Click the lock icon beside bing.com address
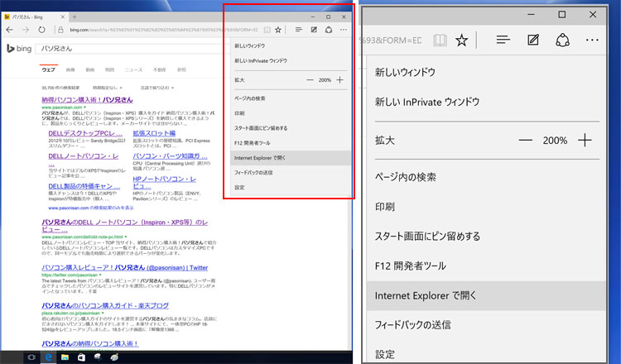The width and height of the screenshot is (621, 364). [x=60, y=30]
